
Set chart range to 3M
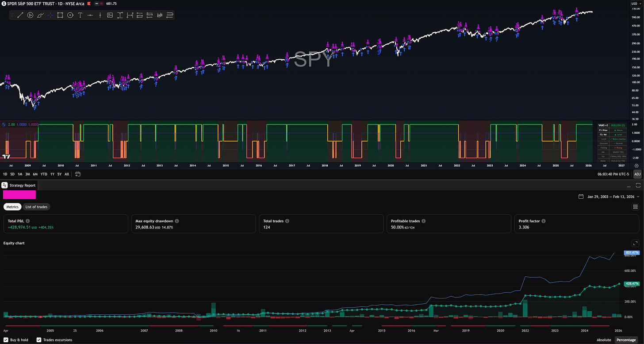coord(27,174)
